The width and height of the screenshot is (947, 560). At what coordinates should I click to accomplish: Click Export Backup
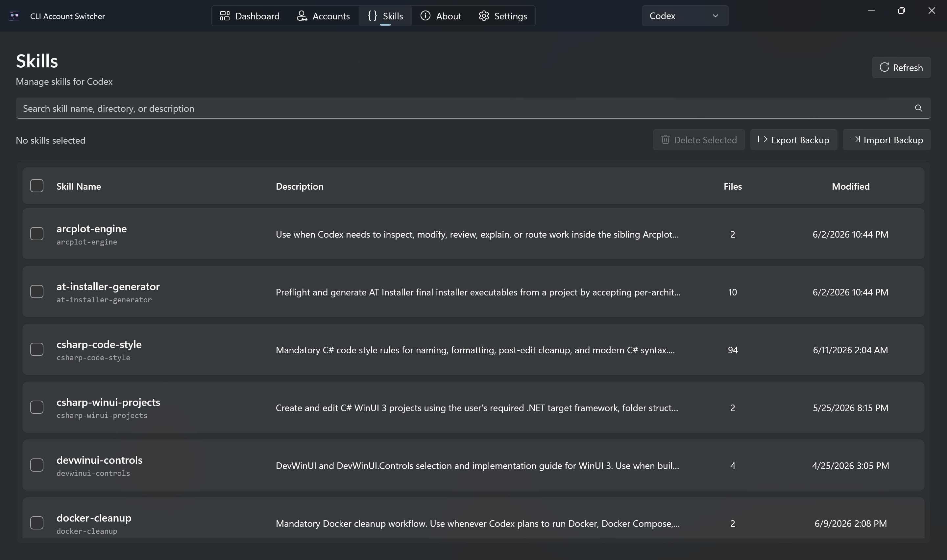pyautogui.click(x=793, y=140)
